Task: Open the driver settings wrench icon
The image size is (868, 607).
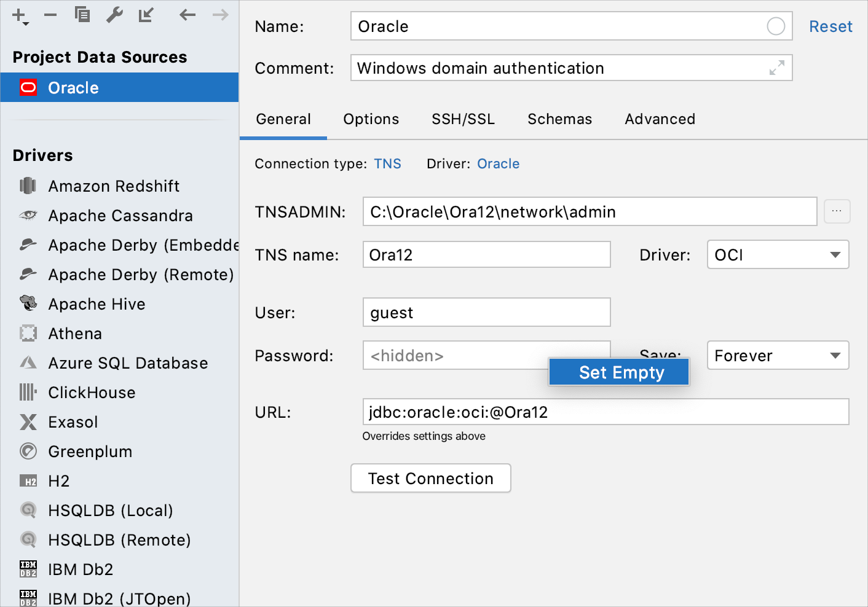Action: tap(114, 14)
